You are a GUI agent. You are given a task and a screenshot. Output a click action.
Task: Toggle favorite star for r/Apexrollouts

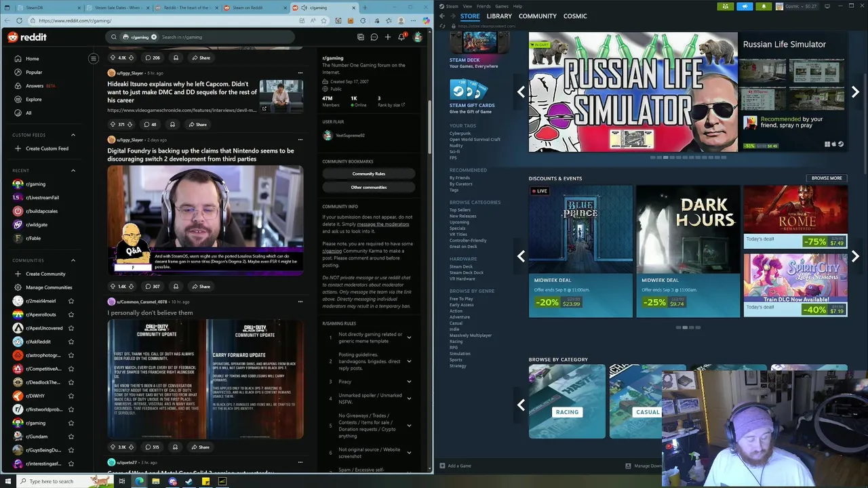(x=71, y=314)
